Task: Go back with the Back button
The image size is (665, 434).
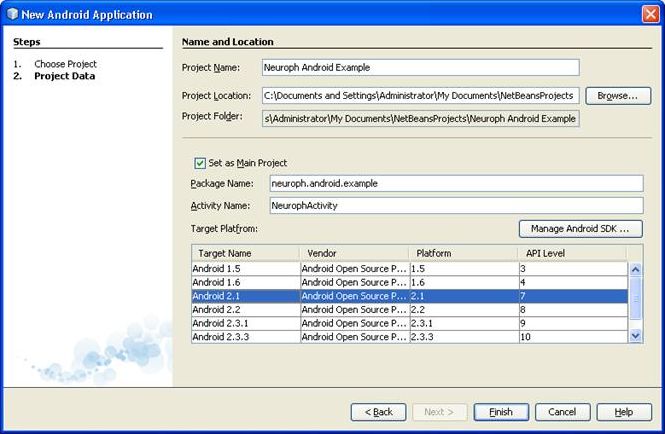Action: [378, 412]
